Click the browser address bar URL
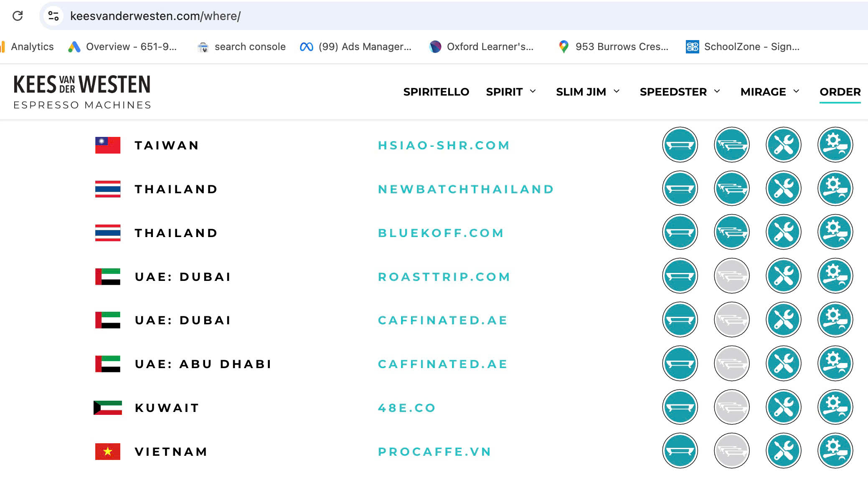This screenshot has width=868, height=490. click(155, 16)
